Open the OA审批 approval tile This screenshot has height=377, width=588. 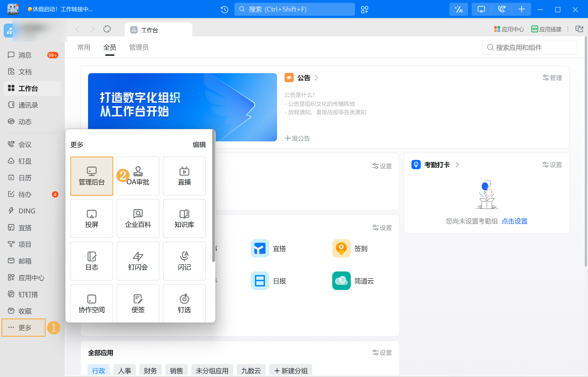pos(138,176)
